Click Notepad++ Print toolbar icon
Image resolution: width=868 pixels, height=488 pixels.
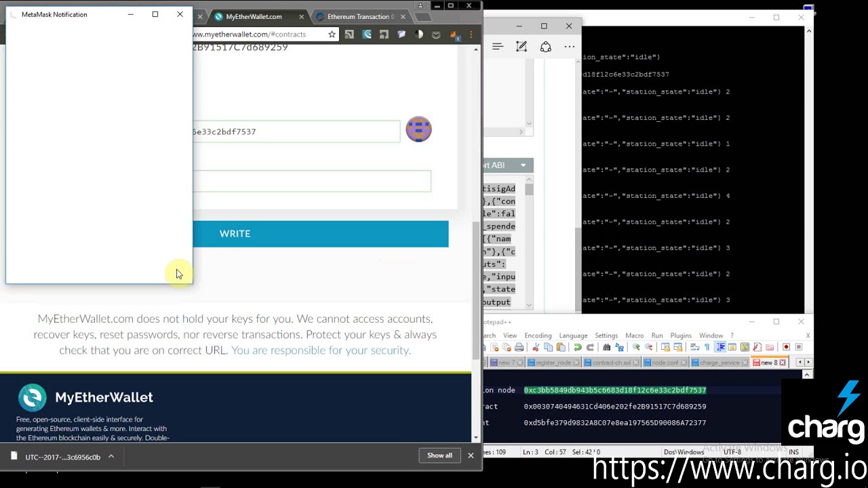pyautogui.click(x=519, y=347)
